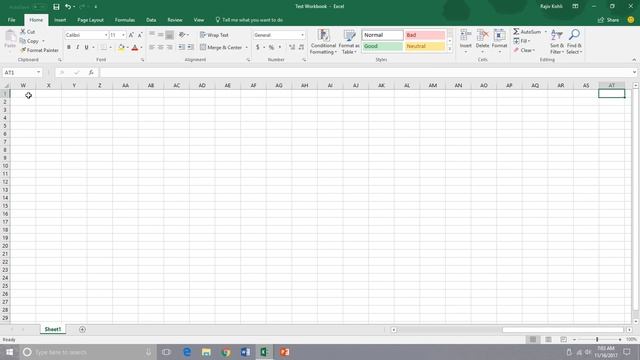Viewport: 640px width, 360px height.
Task: Open the orientation text angle button
Action: pyautogui.click(x=182, y=35)
